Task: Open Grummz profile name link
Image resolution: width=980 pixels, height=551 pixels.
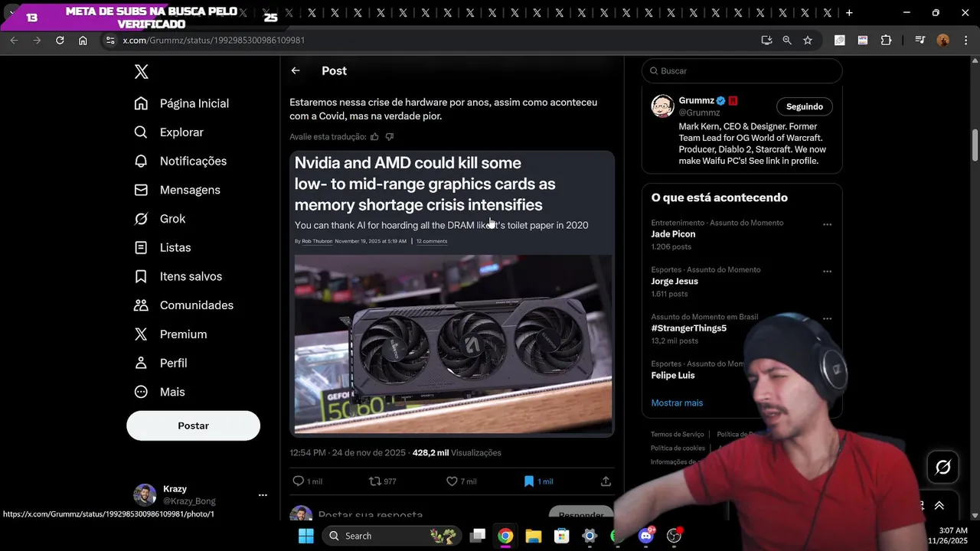Action: tap(696, 100)
